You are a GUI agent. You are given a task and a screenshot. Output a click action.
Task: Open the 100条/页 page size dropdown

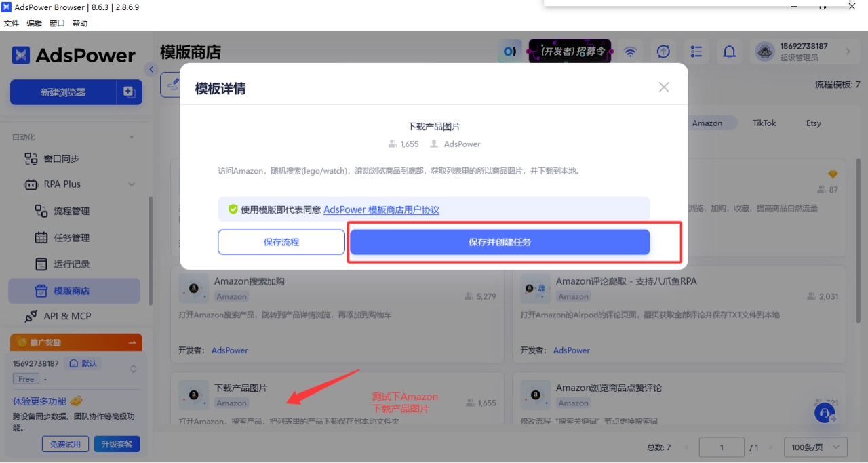816,447
